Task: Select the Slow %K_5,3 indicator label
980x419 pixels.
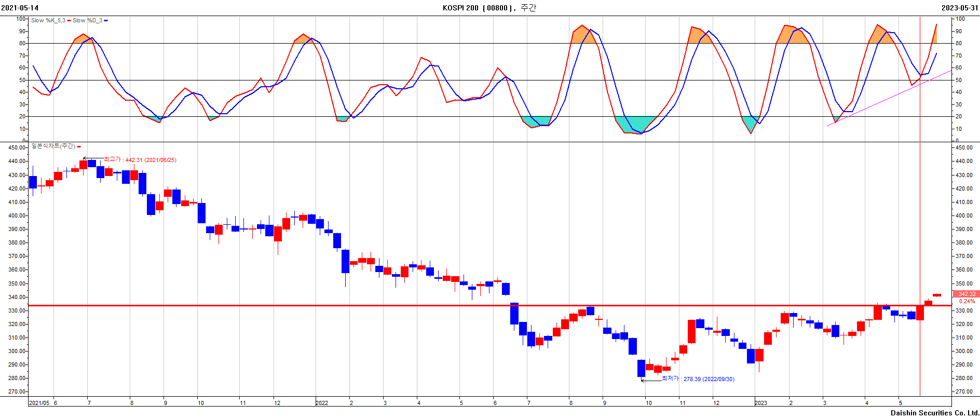Action: coord(48,21)
